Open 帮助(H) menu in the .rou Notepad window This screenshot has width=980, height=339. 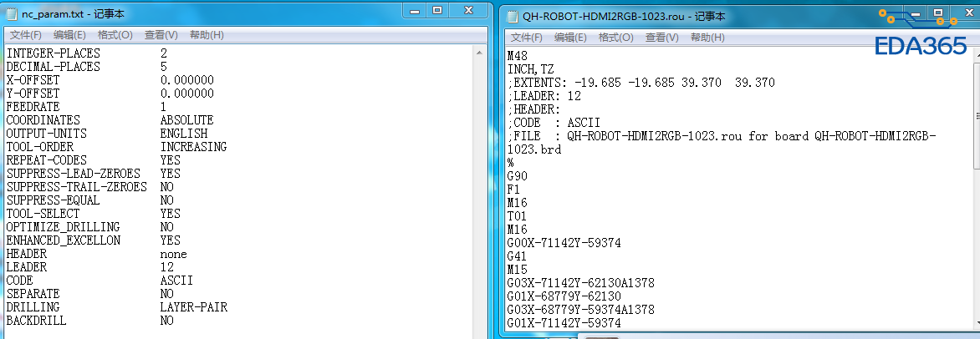tap(707, 38)
